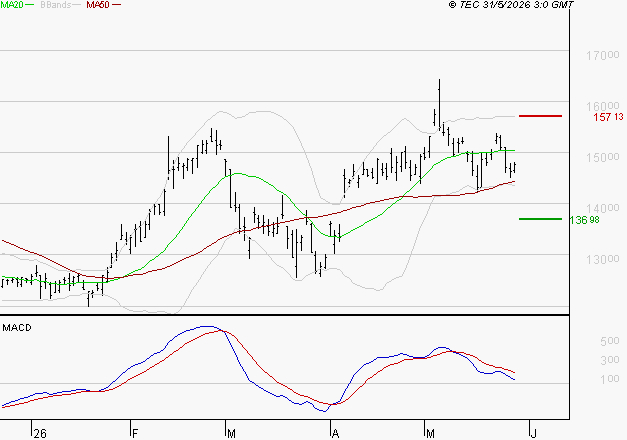Screen dimensions: 627x440
Task: Click the 130.00 price axis label
Action: pos(603,259)
